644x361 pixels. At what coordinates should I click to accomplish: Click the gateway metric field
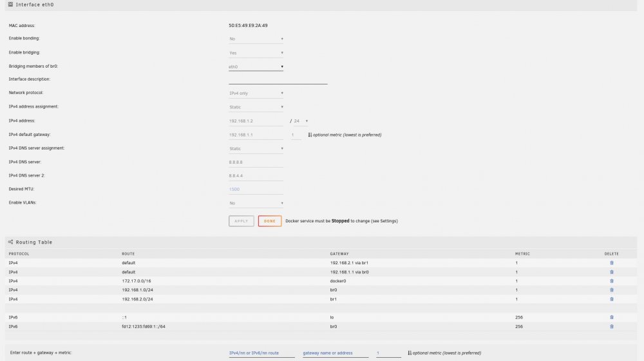296,135
